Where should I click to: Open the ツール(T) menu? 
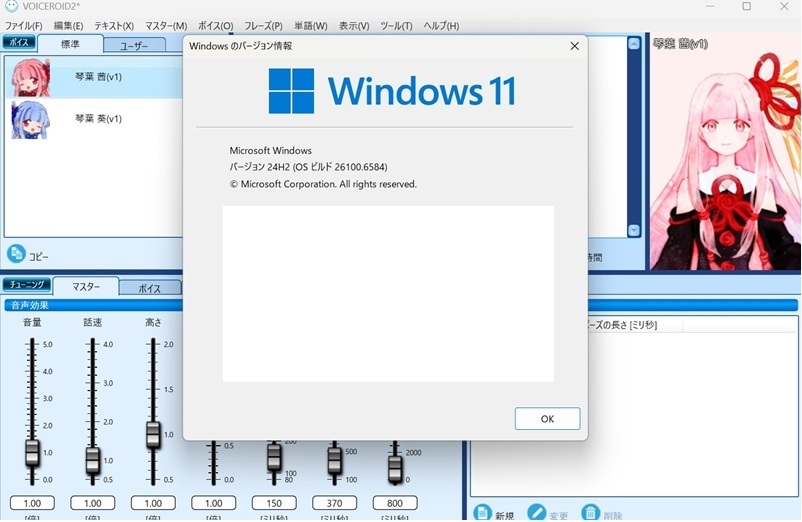[x=396, y=26]
